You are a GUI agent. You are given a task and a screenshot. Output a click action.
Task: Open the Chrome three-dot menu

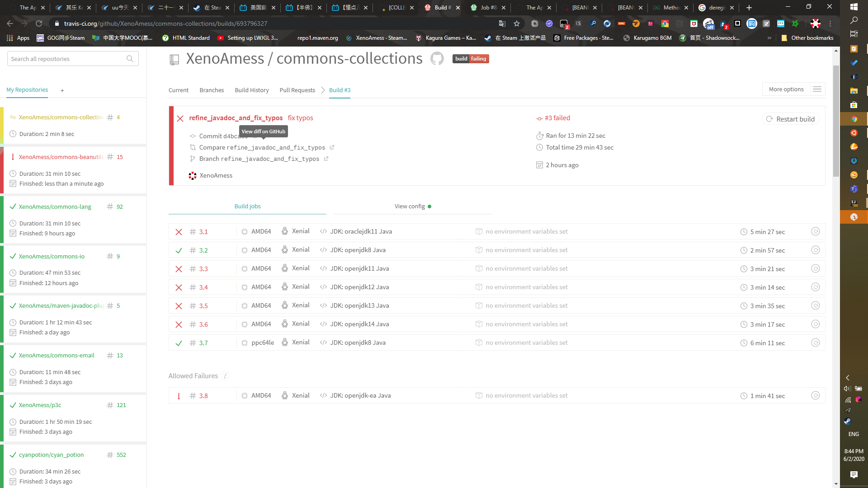coord(830,23)
